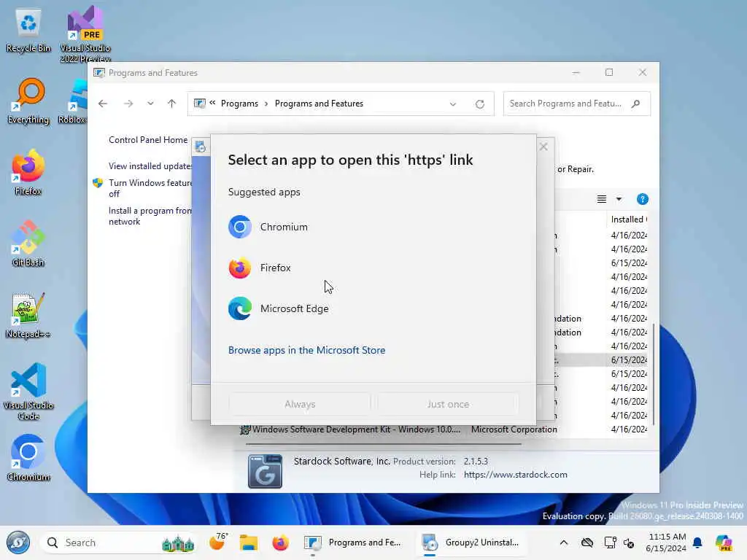Click the horizontal scrollbar under program list
Viewport: 747px width, 560px height.
tap(383, 444)
